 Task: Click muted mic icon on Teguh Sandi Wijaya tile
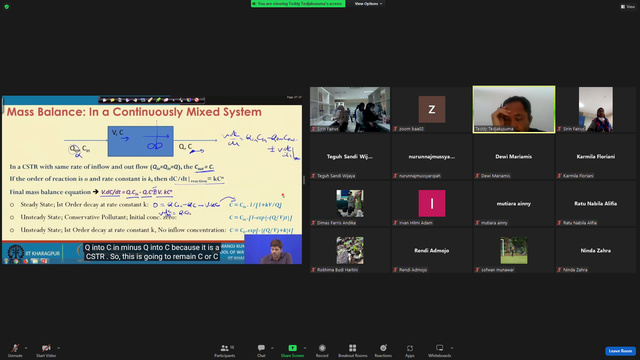(x=313, y=176)
